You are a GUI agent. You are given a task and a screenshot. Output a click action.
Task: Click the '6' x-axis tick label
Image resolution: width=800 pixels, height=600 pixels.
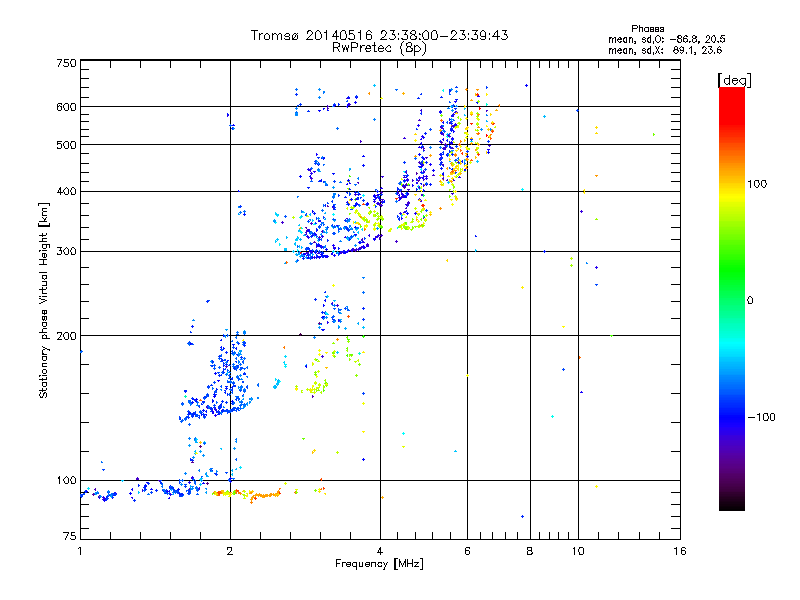[x=467, y=551]
